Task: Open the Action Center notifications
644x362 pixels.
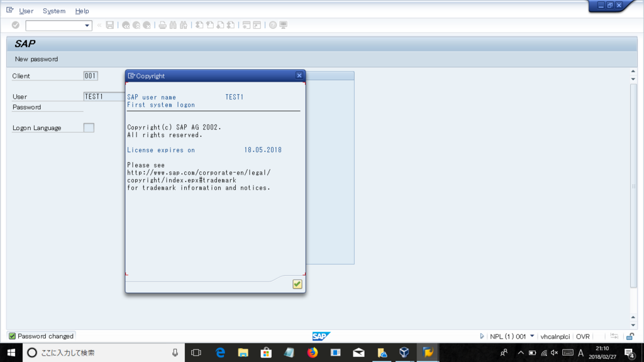Action: click(629, 353)
